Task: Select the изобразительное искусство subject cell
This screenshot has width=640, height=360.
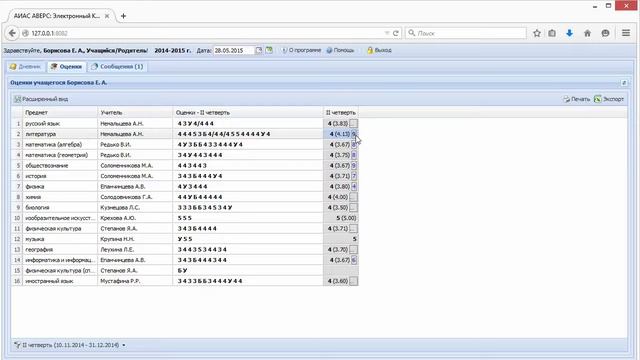Action: point(60,218)
